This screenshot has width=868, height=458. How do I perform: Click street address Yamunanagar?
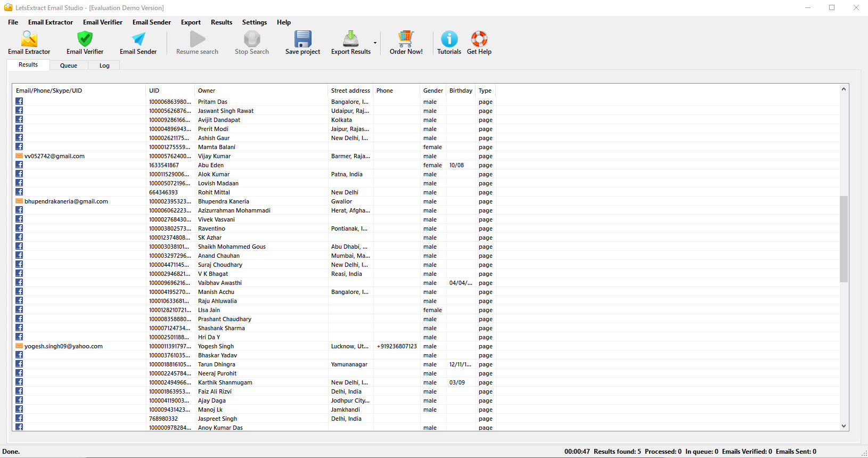(349, 364)
